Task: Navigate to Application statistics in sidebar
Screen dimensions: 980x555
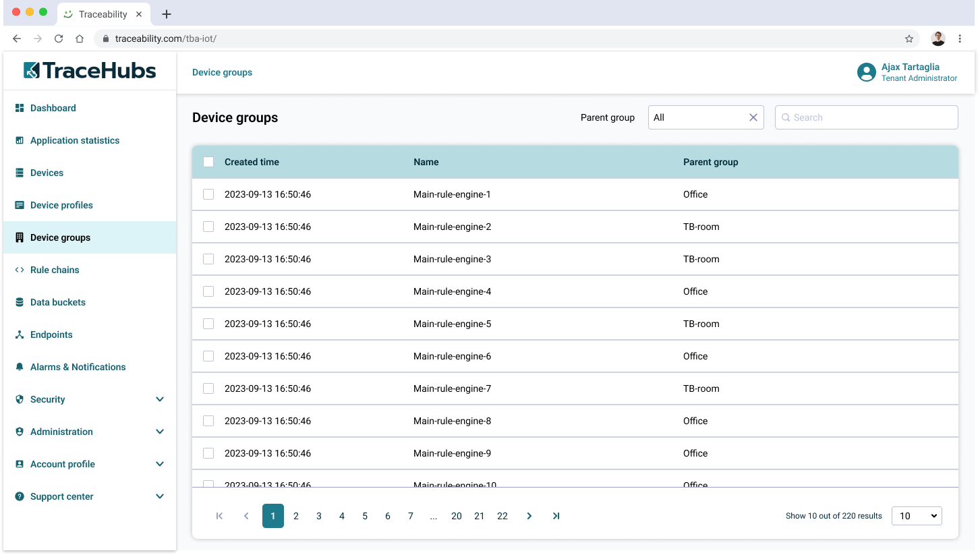Action: click(74, 140)
